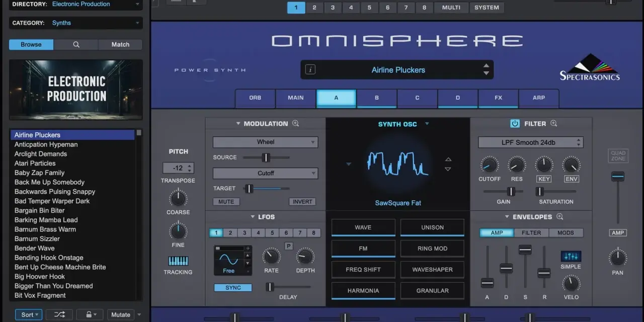
Task: Click the filter Cutoff knob
Action: (x=489, y=165)
